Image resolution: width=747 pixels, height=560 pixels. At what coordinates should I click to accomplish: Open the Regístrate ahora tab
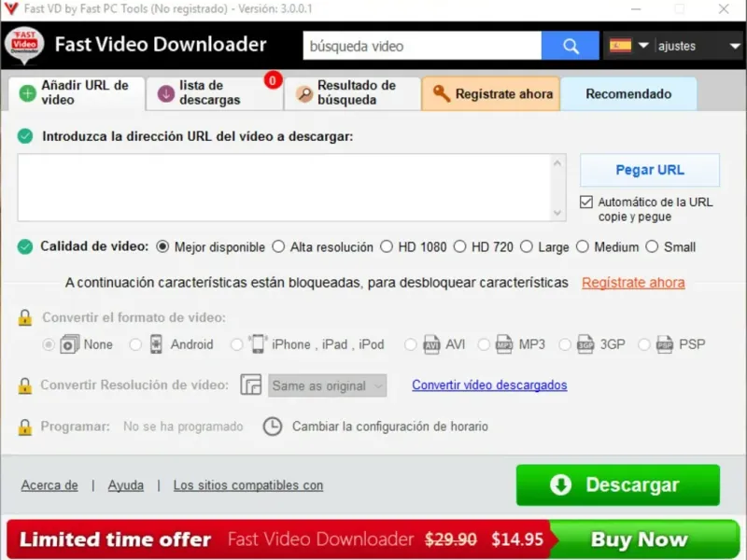point(491,93)
